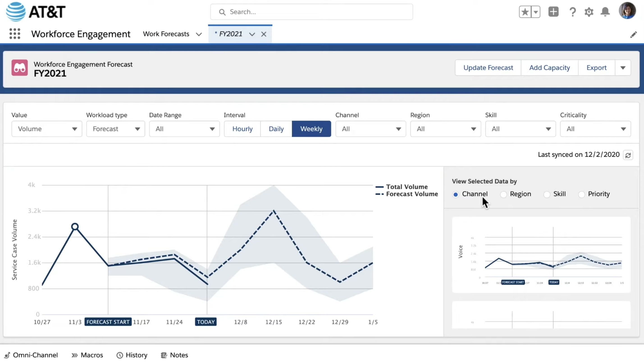
Task: Open the user profile avatar
Action: click(x=627, y=11)
